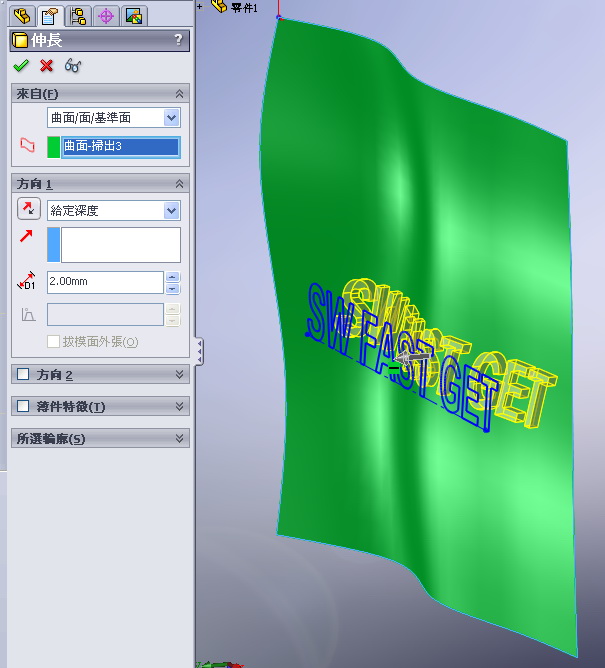The height and width of the screenshot is (668, 605).
Task: Click the 伸長 feature title icon
Action: pos(20,40)
